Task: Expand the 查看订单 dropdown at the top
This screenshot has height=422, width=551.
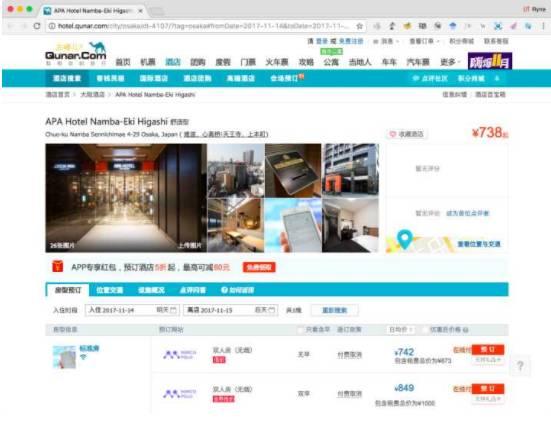Action: click(424, 41)
